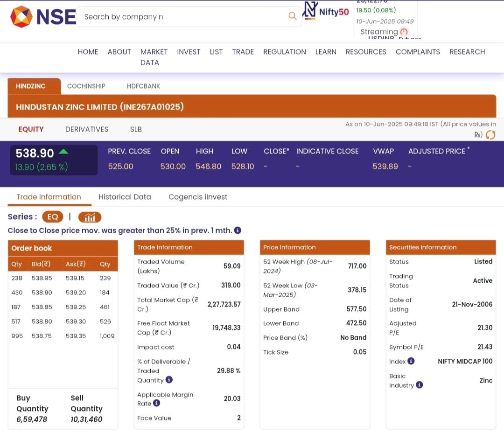Click the search magnifier icon
The height and width of the screenshot is (440, 504).
coord(293,16)
